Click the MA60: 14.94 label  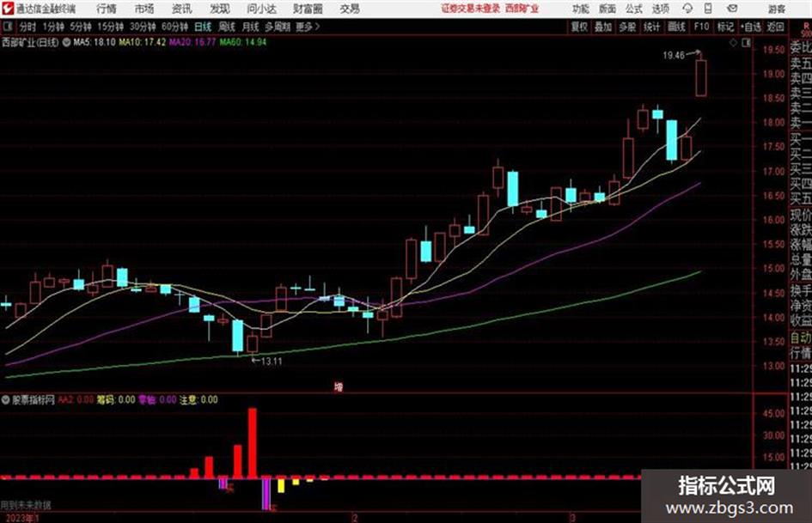[243, 42]
